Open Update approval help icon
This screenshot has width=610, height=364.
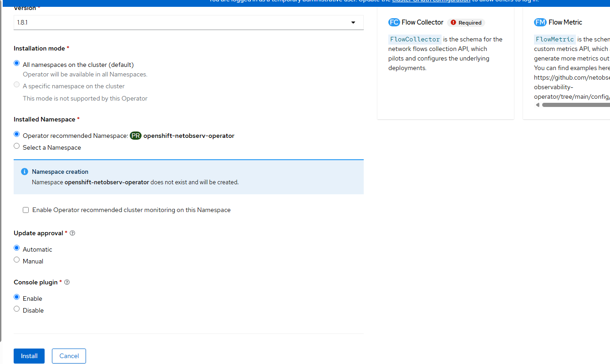coord(72,233)
